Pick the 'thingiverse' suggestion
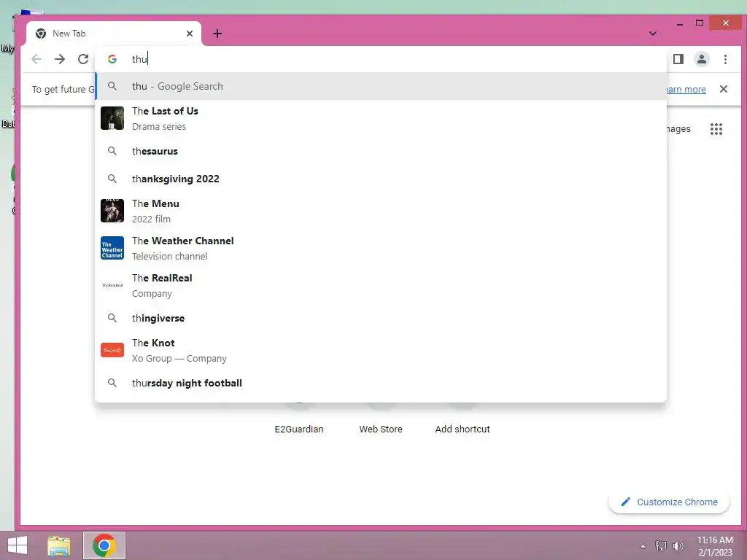 point(381,318)
